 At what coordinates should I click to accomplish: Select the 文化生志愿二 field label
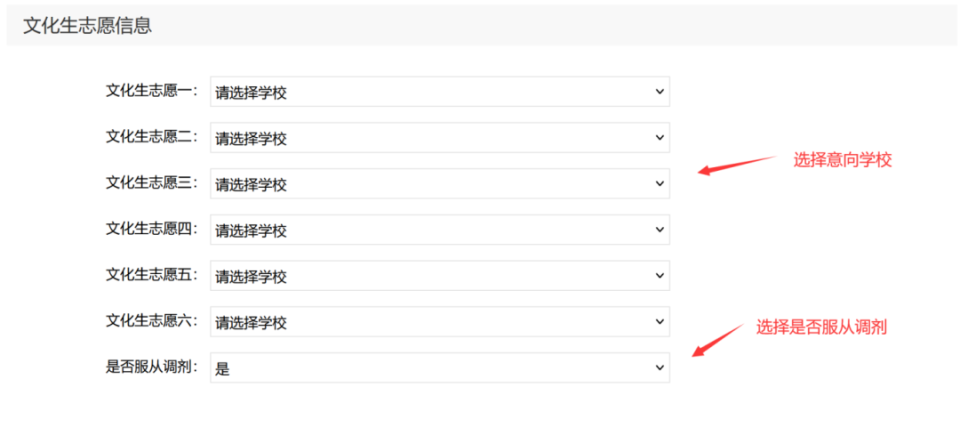point(152,136)
